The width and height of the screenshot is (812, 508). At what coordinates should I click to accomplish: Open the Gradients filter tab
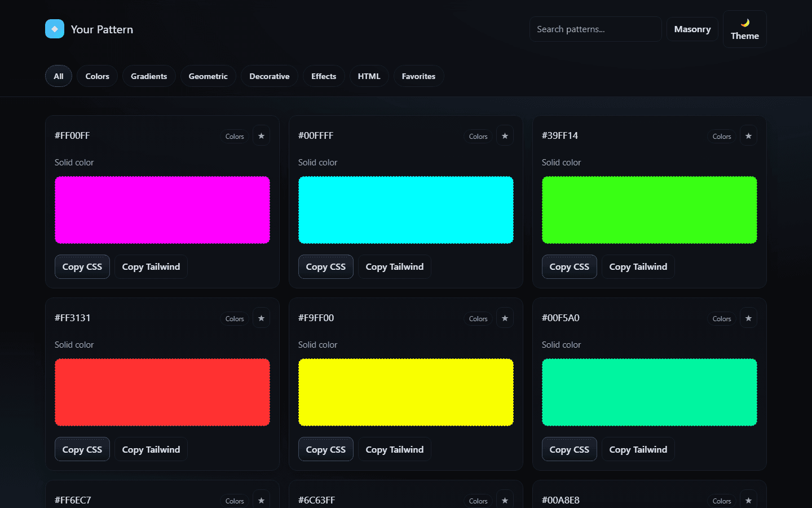tap(149, 76)
